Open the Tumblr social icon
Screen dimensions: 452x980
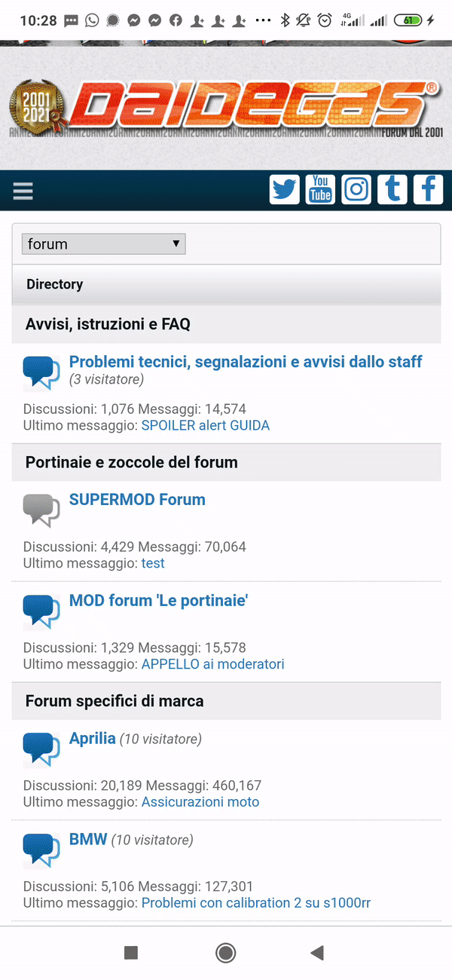click(392, 190)
